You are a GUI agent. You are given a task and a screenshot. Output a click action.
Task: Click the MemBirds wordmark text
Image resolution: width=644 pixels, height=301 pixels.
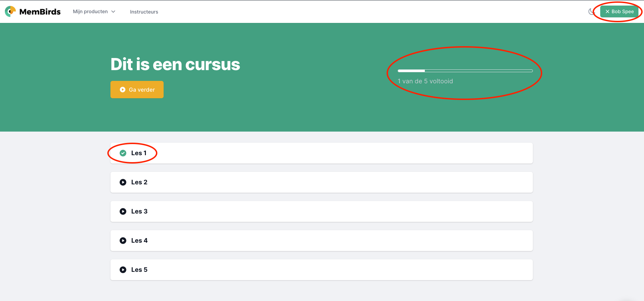(x=40, y=12)
